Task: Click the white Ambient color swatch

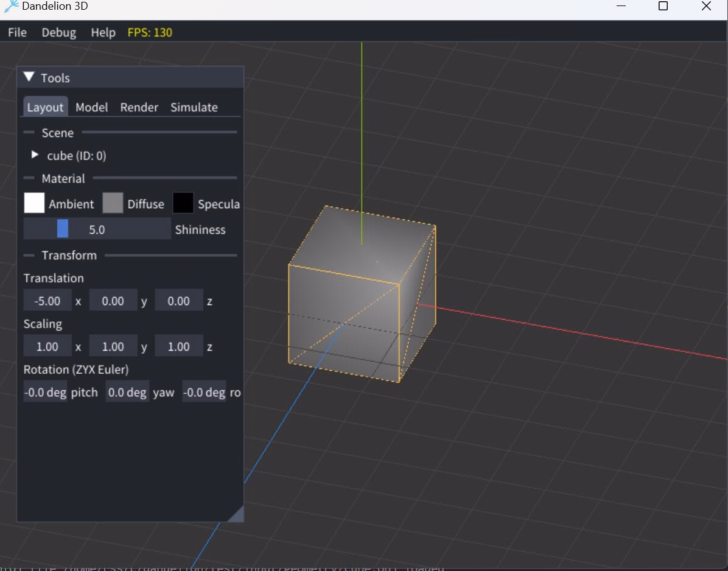Action: pos(34,203)
